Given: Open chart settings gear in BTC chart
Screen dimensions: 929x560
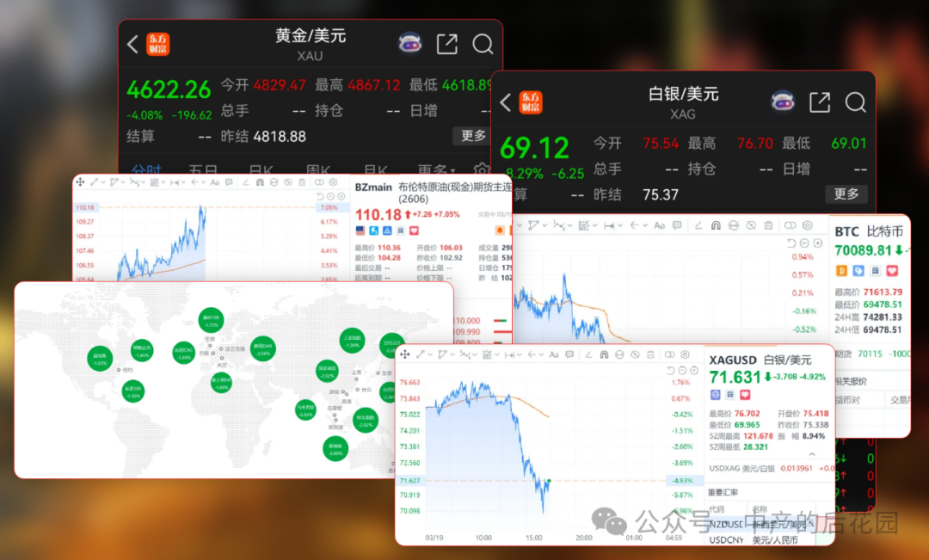Looking at the screenshot, I should coord(808,225).
